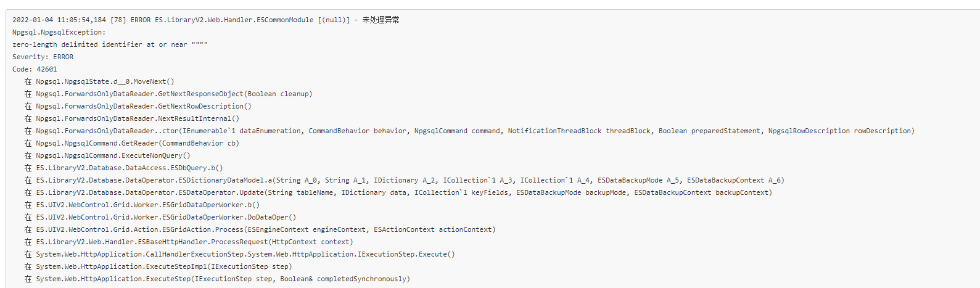Image resolution: width=980 pixels, height=288 pixels.
Task: Click the NpgsqlCommand.GetReader line
Action: tap(131, 143)
